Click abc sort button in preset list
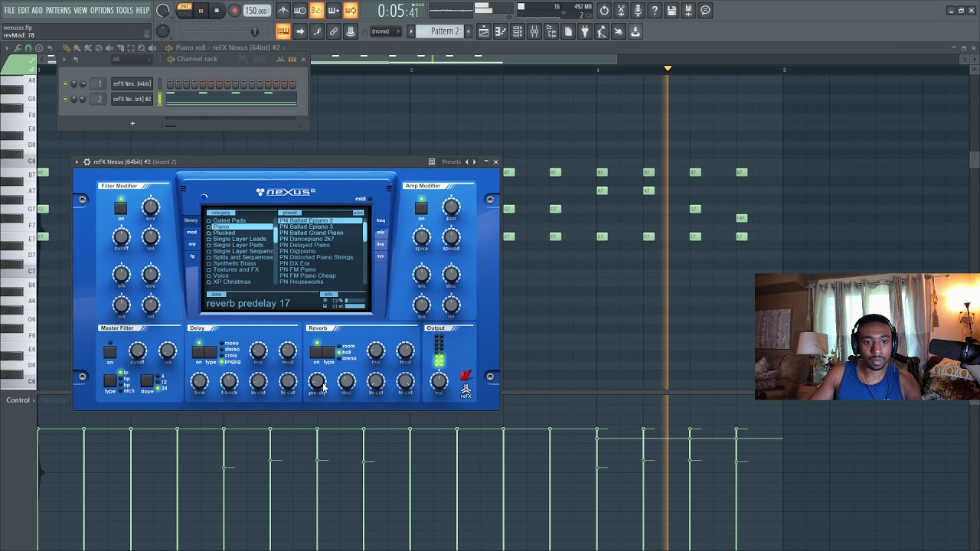The image size is (980, 551). [358, 213]
